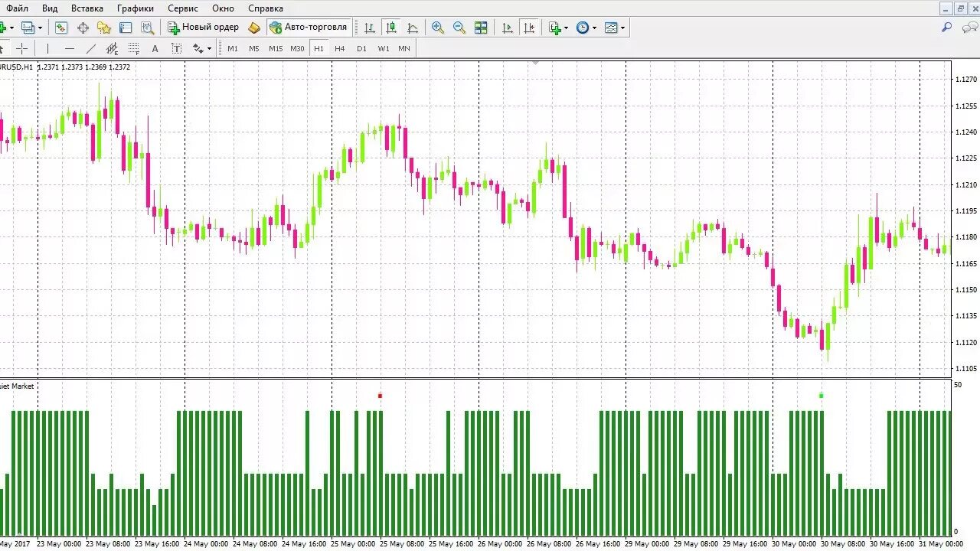The height and width of the screenshot is (551, 980).
Task: Click the Новый ордер button
Action: (204, 28)
